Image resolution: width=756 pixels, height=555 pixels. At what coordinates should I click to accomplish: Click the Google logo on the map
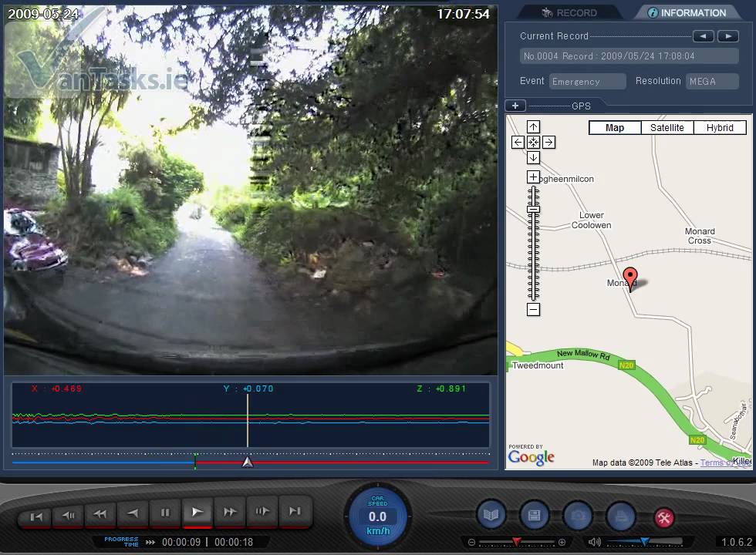[x=532, y=456]
